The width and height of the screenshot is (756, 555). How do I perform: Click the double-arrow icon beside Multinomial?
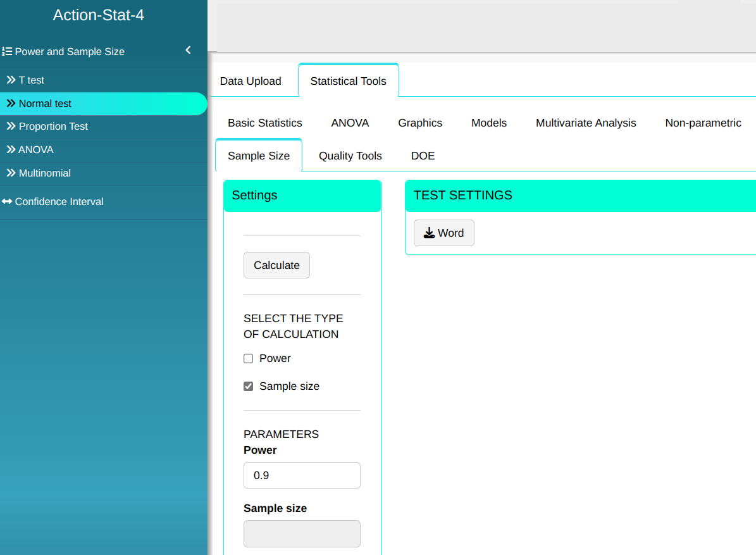[11, 173]
